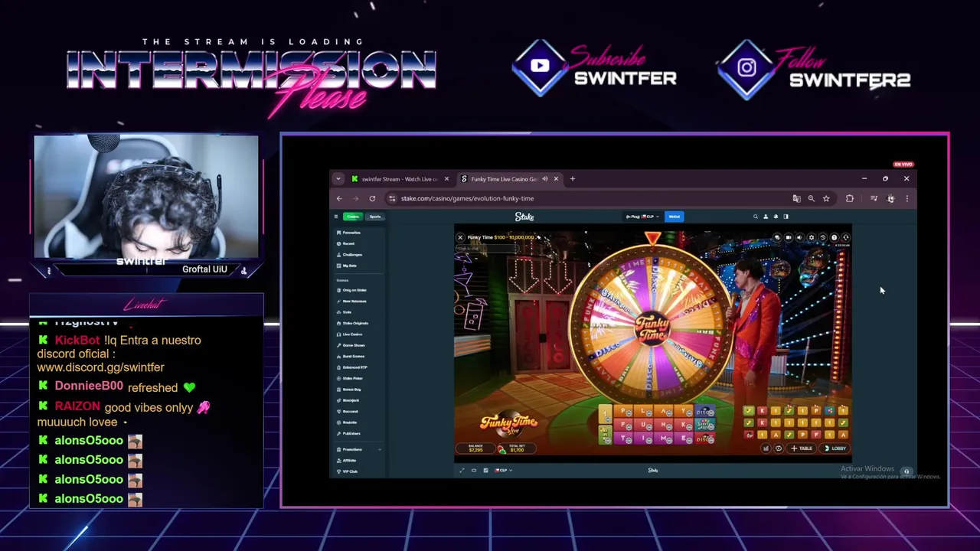Open browser extensions puzzle icon
Viewport: 980px width, 551px height.
tap(850, 198)
